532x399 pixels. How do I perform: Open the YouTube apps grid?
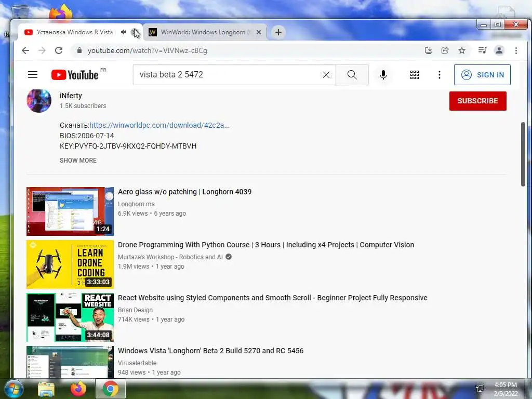click(414, 75)
